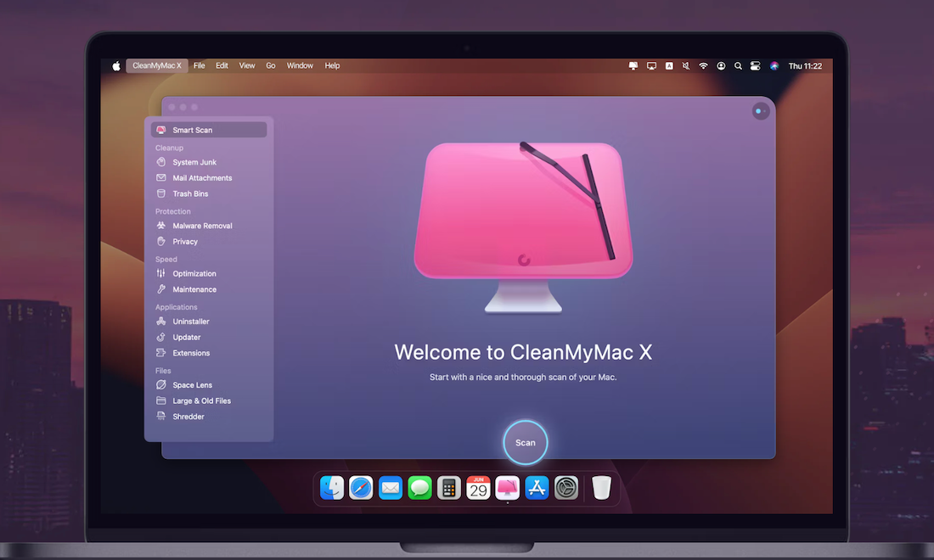Open the Edit menu

tap(222, 66)
